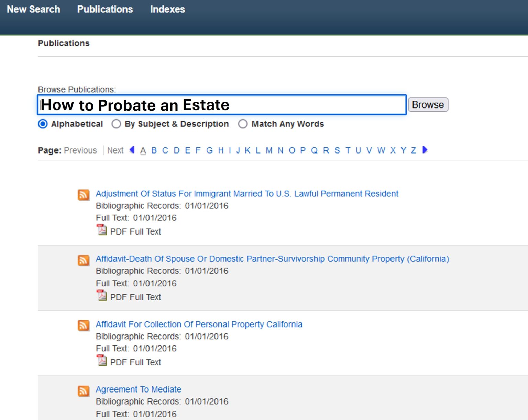Image resolution: width=528 pixels, height=420 pixels.
Task: Jump to publications starting with letter P
Action: 302,150
